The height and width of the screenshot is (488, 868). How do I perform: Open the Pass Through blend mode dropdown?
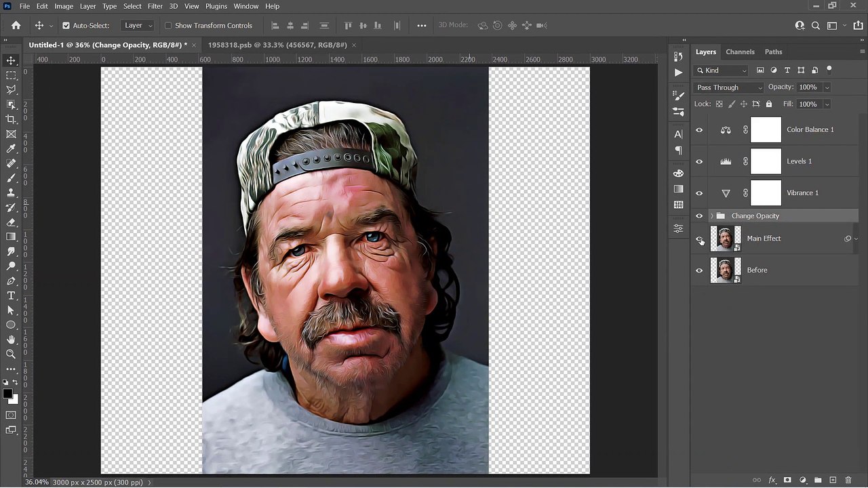coord(729,87)
